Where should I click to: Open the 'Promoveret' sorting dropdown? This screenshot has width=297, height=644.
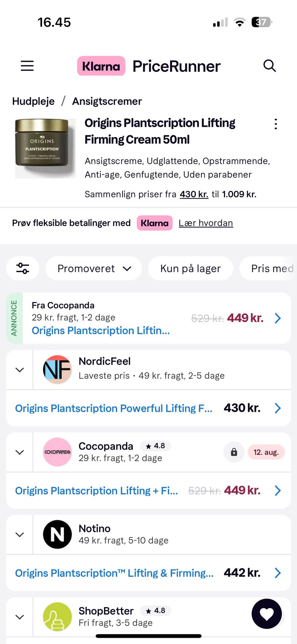(x=94, y=268)
